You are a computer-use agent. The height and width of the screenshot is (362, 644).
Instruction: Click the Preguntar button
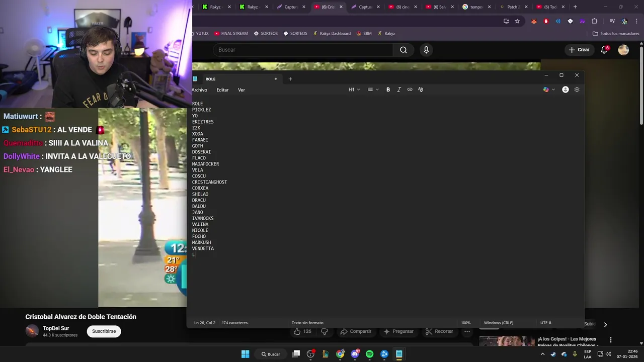point(398,331)
